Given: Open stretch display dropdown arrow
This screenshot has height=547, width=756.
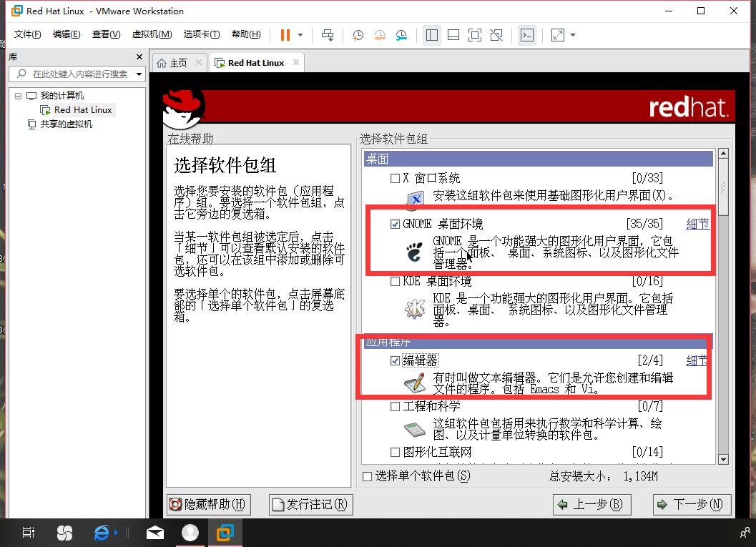Looking at the screenshot, I should click(x=573, y=35).
